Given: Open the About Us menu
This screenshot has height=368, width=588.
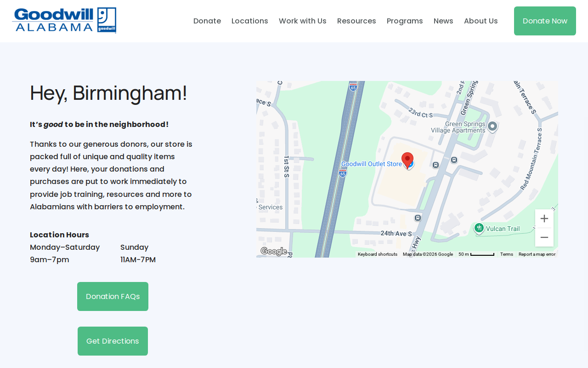Looking at the screenshot, I should pos(481,21).
